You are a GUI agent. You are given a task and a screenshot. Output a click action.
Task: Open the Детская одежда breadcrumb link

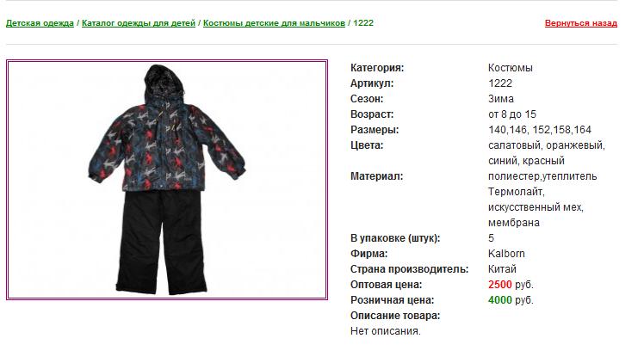pos(40,23)
